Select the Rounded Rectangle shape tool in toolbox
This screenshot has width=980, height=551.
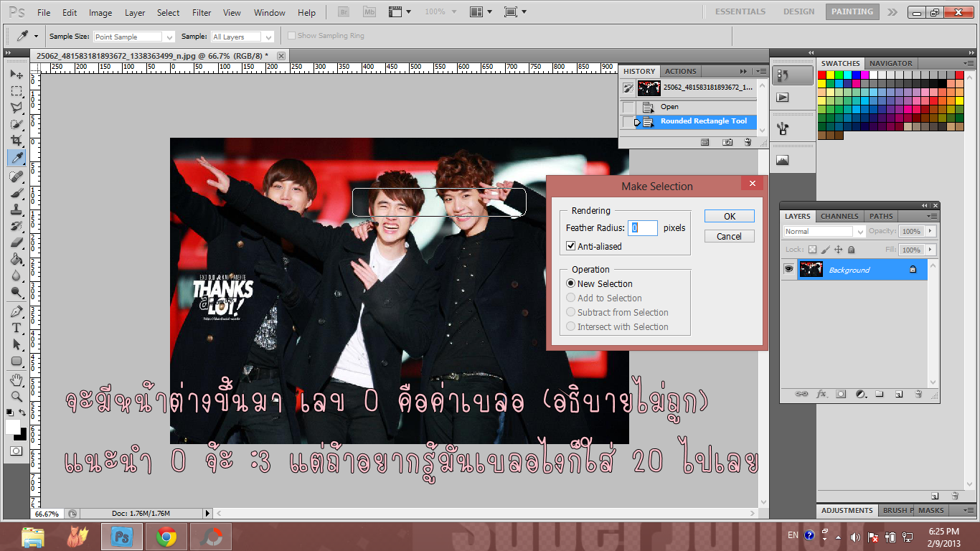[x=17, y=361]
